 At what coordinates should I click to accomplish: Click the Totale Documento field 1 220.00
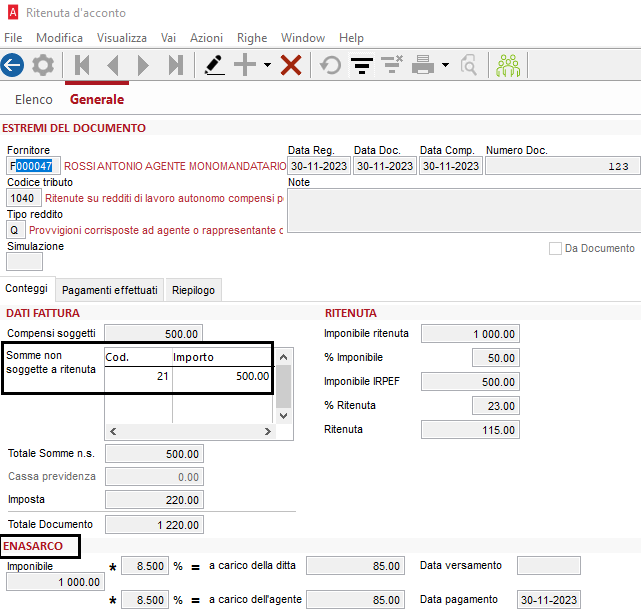click(x=154, y=525)
